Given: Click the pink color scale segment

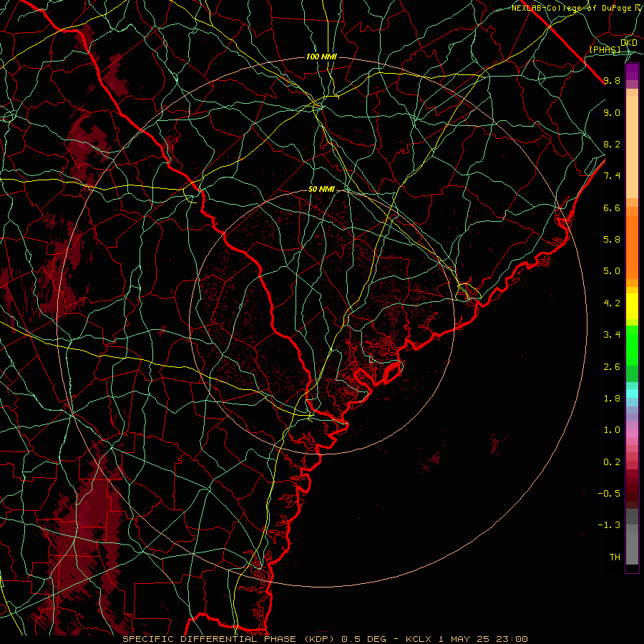Looking at the screenshot, I should tap(632, 434).
